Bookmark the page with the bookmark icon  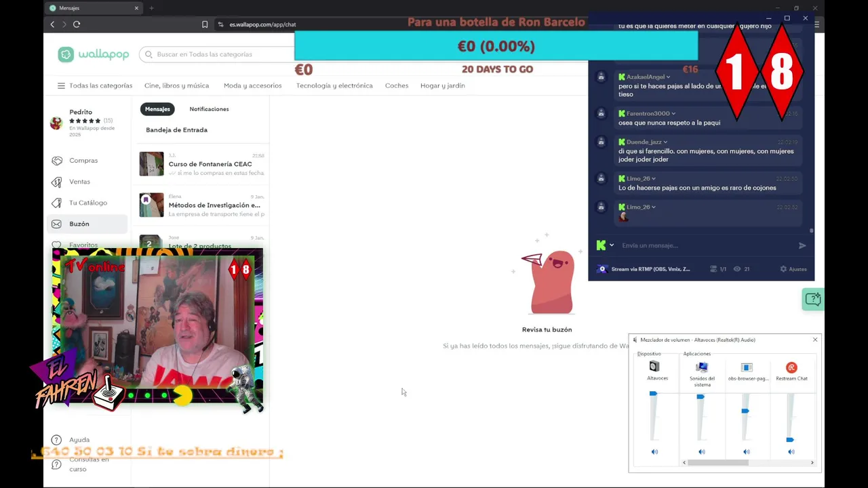pyautogui.click(x=205, y=24)
